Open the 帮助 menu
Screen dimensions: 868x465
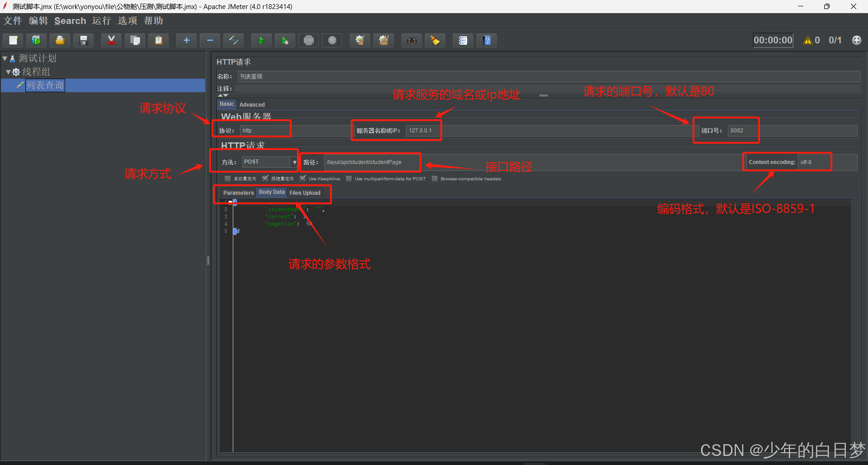[x=153, y=21]
